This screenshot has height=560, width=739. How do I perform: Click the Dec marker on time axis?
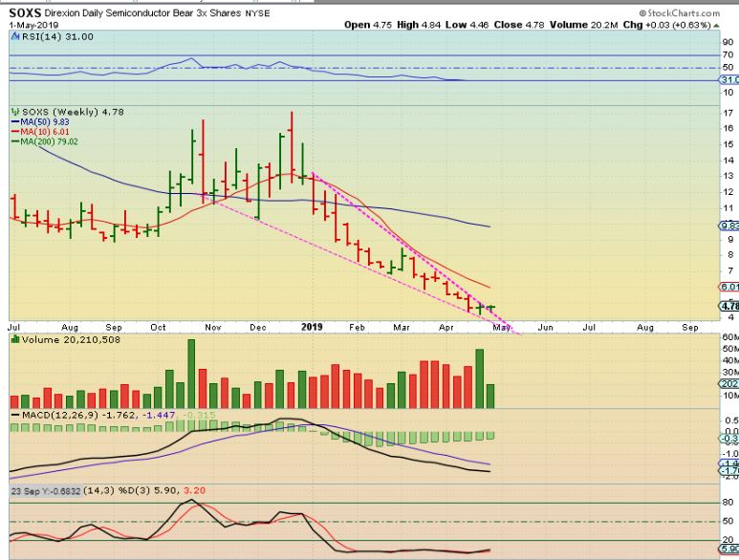coord(258,327)
